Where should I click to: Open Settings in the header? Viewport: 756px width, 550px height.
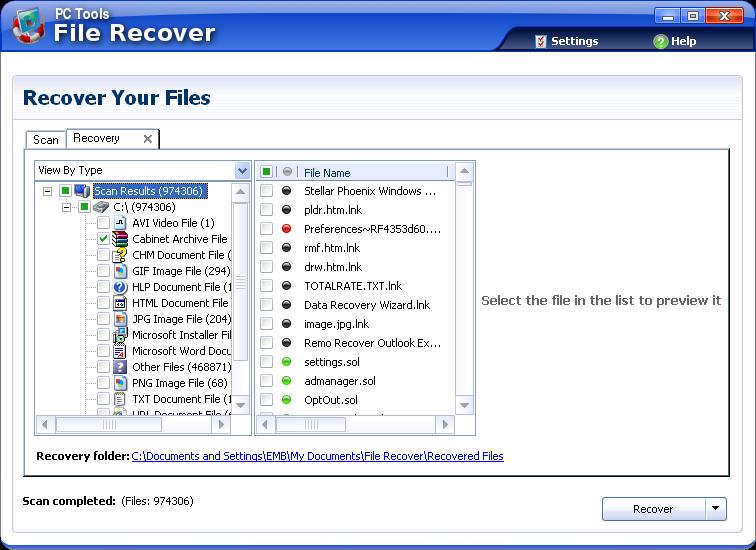[567, 41]
